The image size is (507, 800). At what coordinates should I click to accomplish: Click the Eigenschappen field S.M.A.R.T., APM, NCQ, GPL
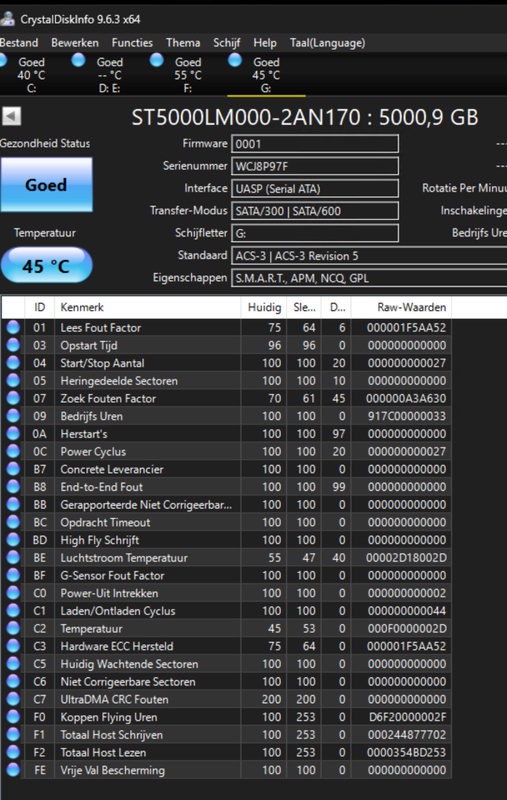coord(369,278)
